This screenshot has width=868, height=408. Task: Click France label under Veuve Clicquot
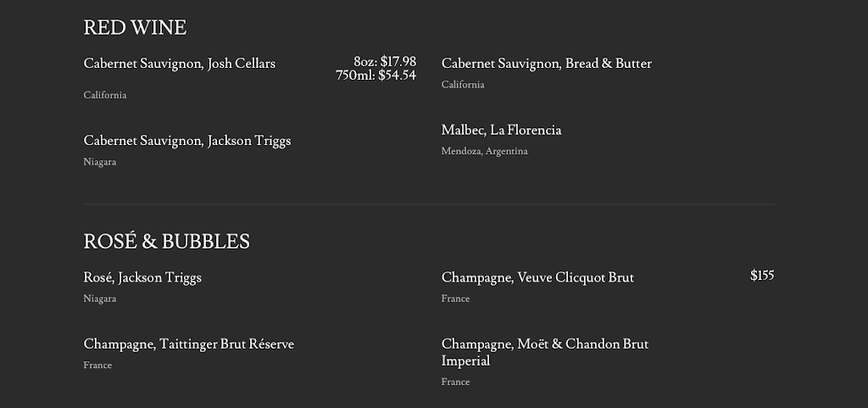(455, 299)
